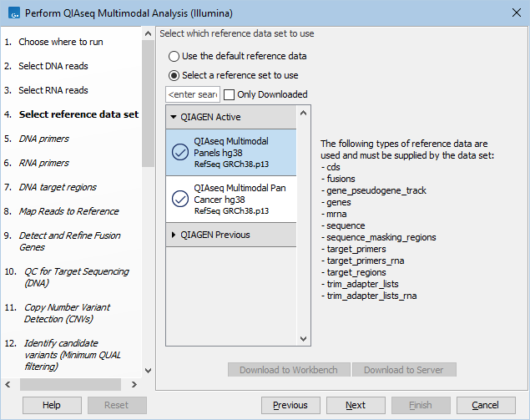Click 'sequence_masking_regions' text in data list

pyautogui.click(x=381, y=237)
